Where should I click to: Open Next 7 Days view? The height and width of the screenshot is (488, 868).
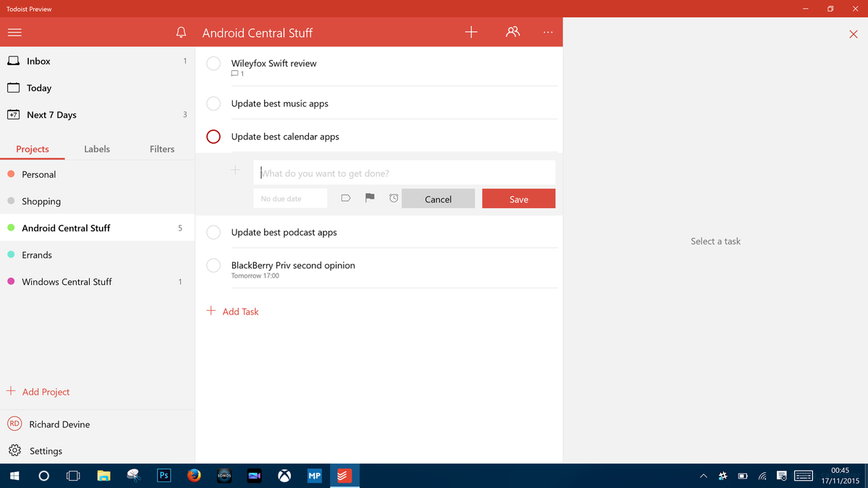pyautogui.click(x=98, y=115)
